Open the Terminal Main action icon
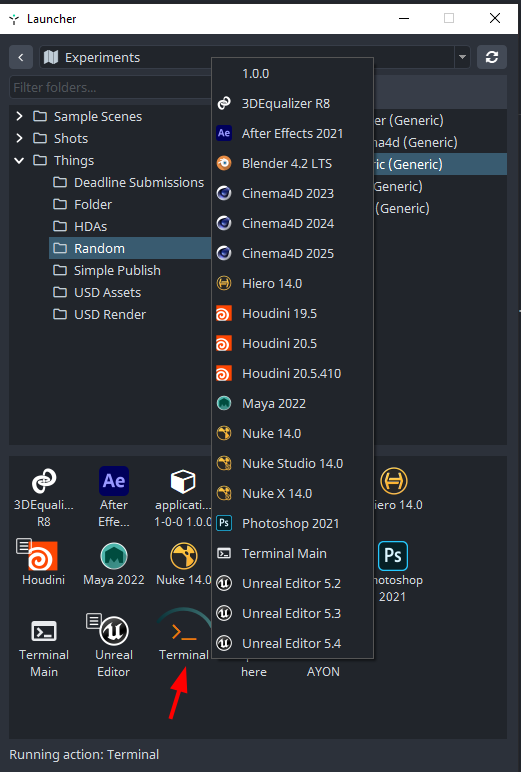Image resolution: width=521 pixels, height=772 pixels. [x=44, y=631]
